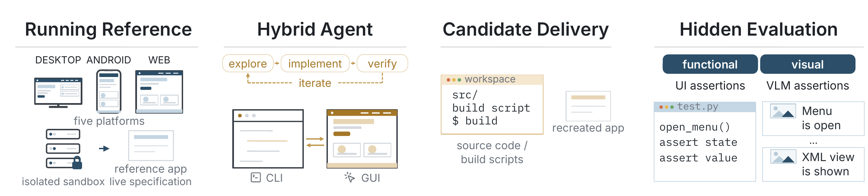Click the GUI cursor icon

click(349, 177)
